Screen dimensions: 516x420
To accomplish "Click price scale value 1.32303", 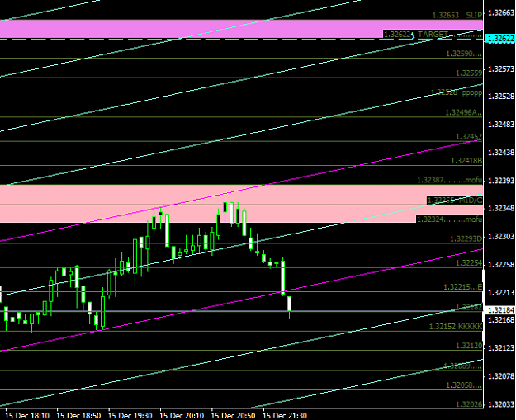I will tap(500, 237).
